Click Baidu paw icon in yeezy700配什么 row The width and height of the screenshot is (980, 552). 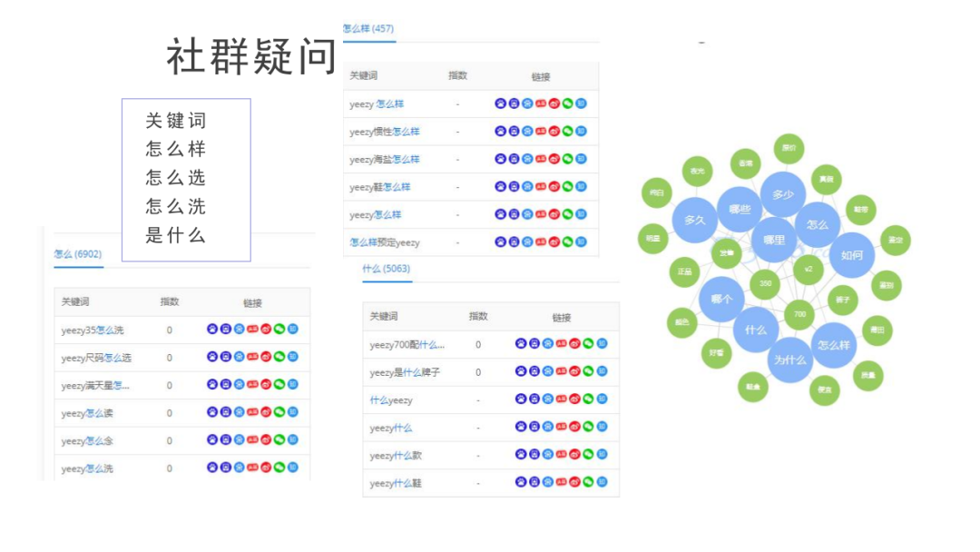tap(521, 343)
